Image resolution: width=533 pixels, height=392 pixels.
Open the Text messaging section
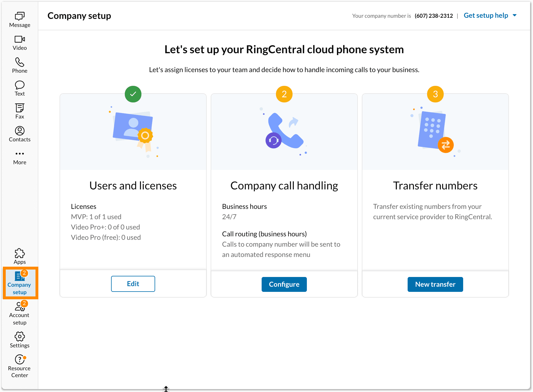coord(19,88)
